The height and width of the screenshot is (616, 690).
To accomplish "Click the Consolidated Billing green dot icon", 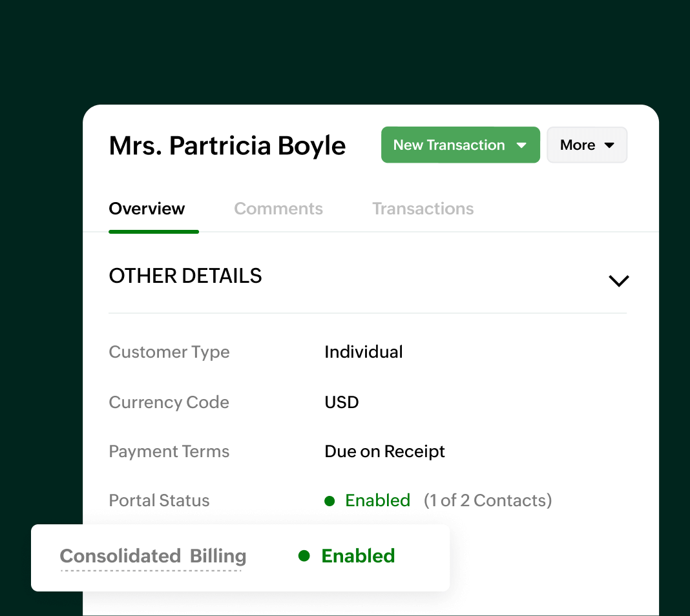I will tap(304, 556).
